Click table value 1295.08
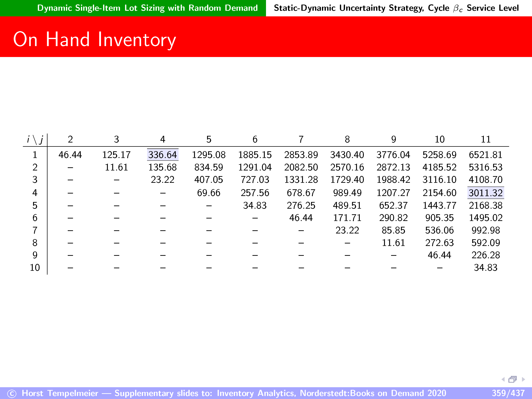Viewport: 532px width, 399px height. 208,155
